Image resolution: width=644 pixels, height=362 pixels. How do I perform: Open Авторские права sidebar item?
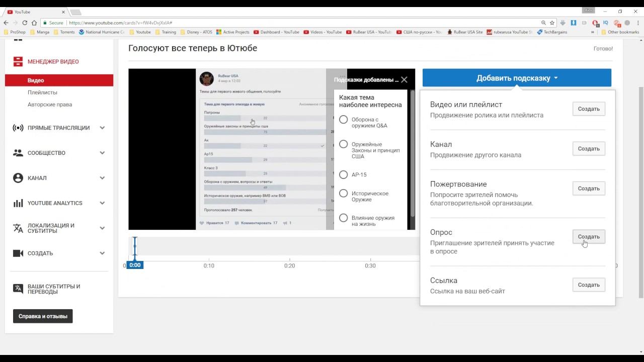coord(50,105)
